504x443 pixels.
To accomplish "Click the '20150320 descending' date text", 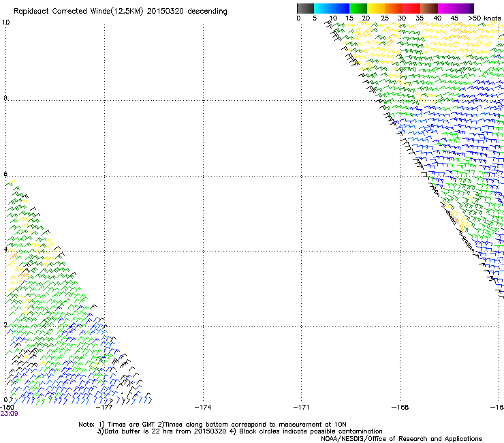I will [x=187, y=12].
